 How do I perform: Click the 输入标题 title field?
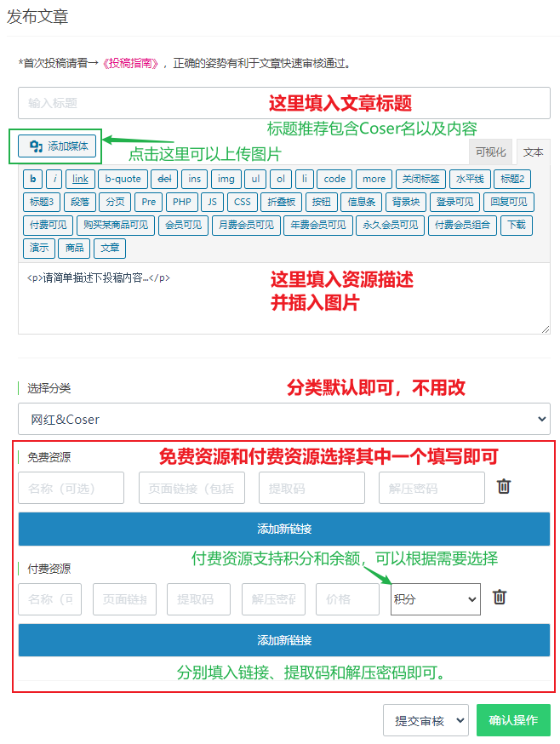[x=283, y=103]
